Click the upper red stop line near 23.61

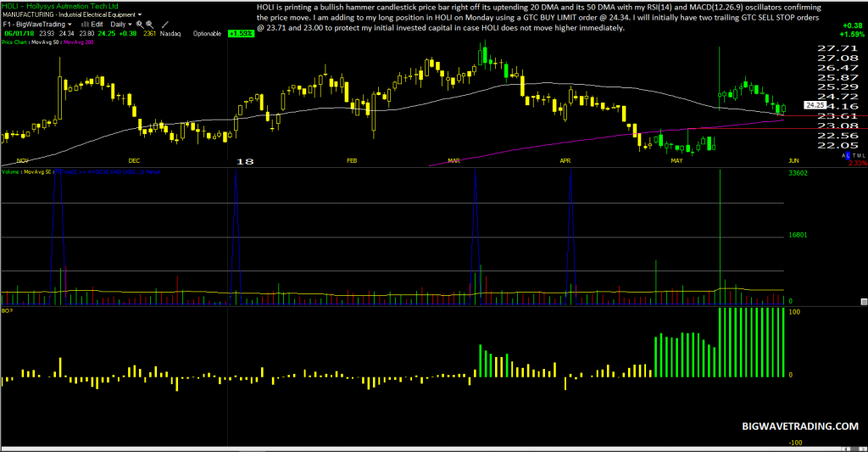coord(825,116)
